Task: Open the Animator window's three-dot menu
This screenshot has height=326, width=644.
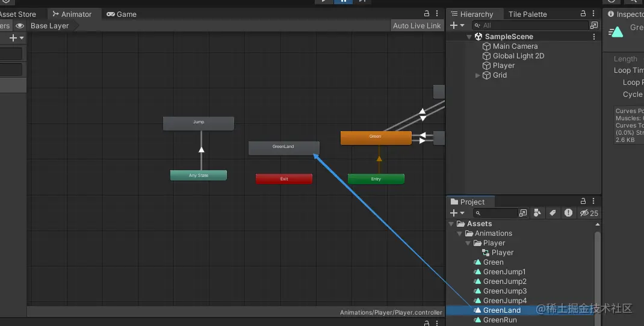Action: pyautogui.click(x=437, y=14)
